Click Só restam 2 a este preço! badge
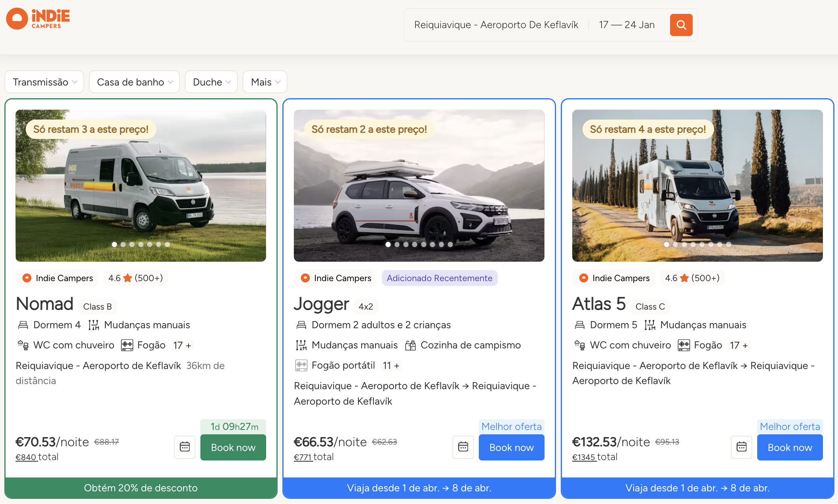The width and height of the screenshot is (838, 504). (x=369, y=129)
